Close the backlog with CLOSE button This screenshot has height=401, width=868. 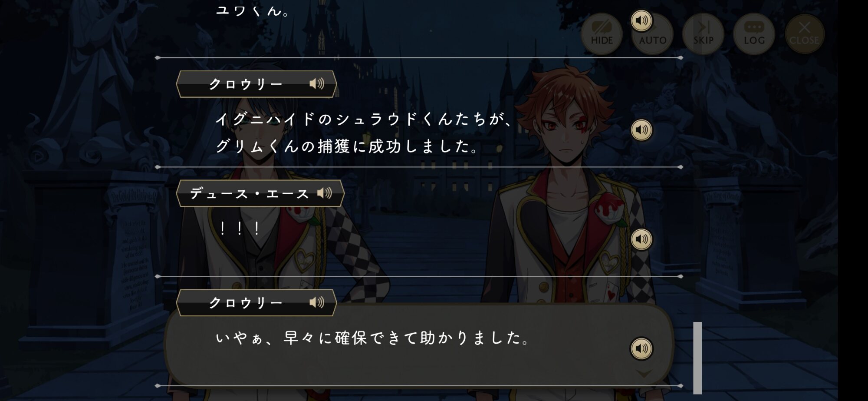point(804,33)
